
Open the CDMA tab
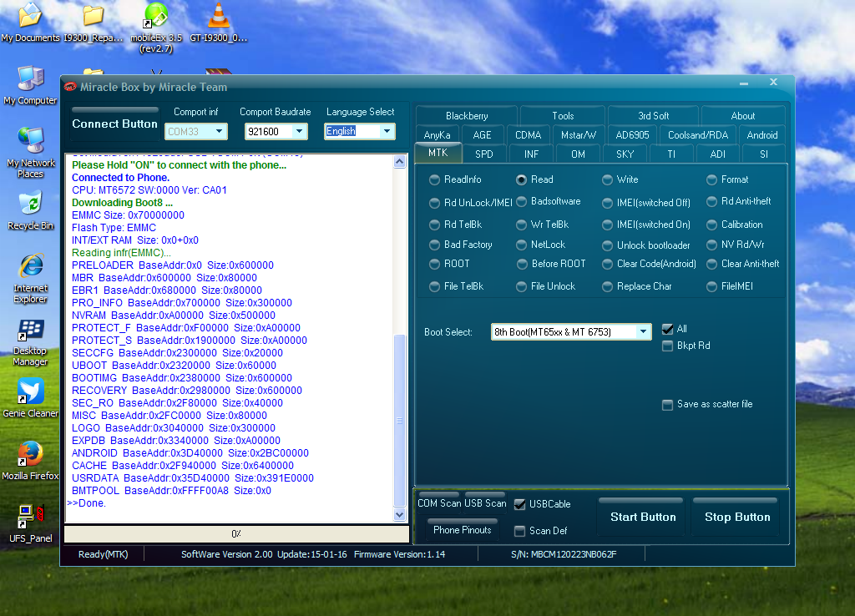[528, 134]
